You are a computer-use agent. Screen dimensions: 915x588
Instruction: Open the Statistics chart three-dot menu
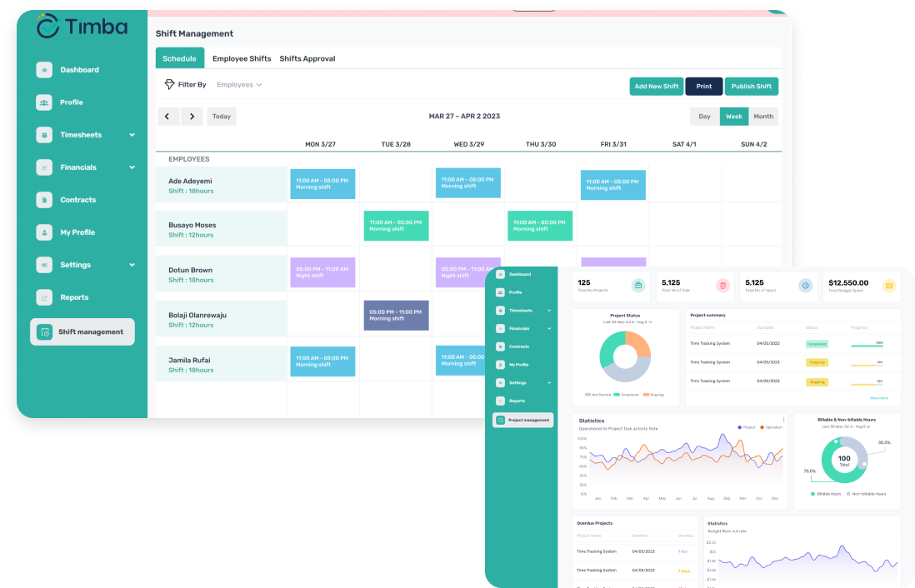click(x=783, y=420)
